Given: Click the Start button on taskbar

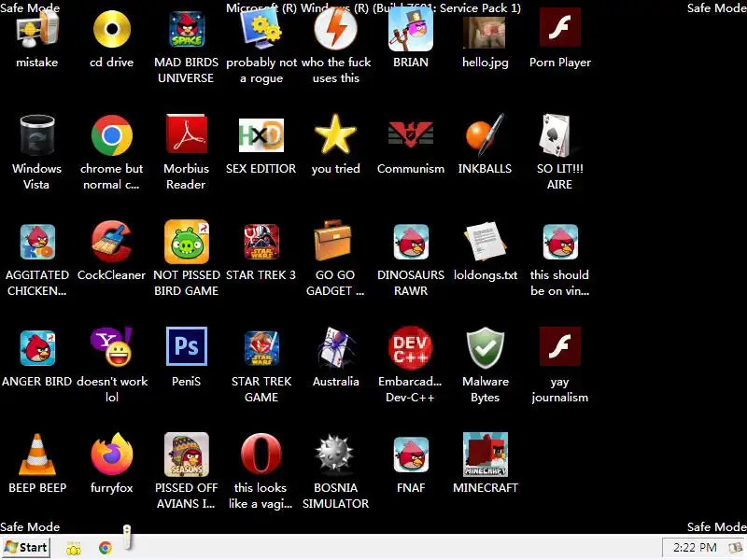Looking at the screenshot, I should [x=26, y=548].
